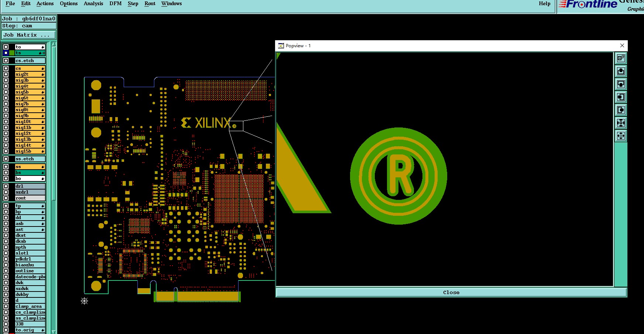The image size is (644, 334).
Task: Click the pointer icon on the to.orig row
Action: coord(43,330)
